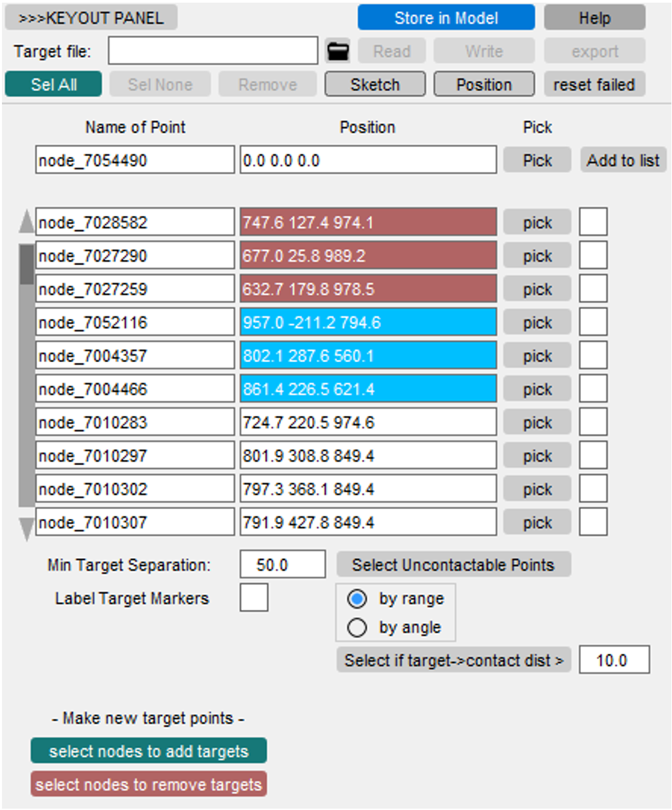
Task: Click the blue position field '861.4 226.5 621.4'
Action: pos(368,389)
